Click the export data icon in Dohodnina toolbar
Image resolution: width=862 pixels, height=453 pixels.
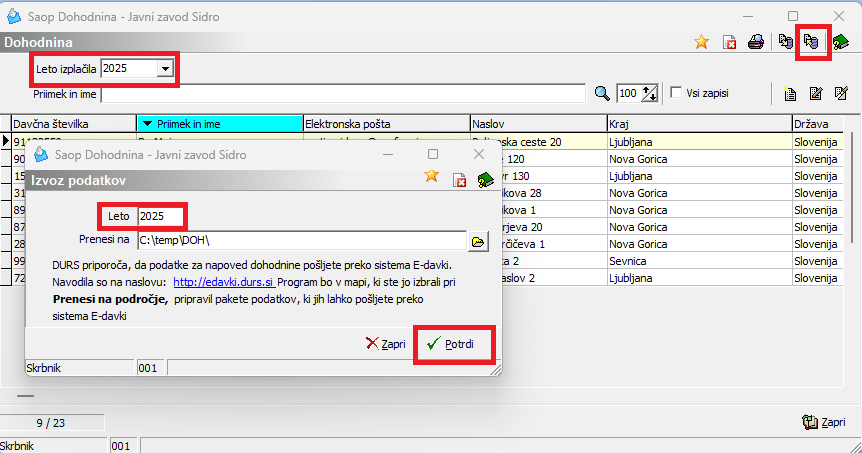pos(811,42)
